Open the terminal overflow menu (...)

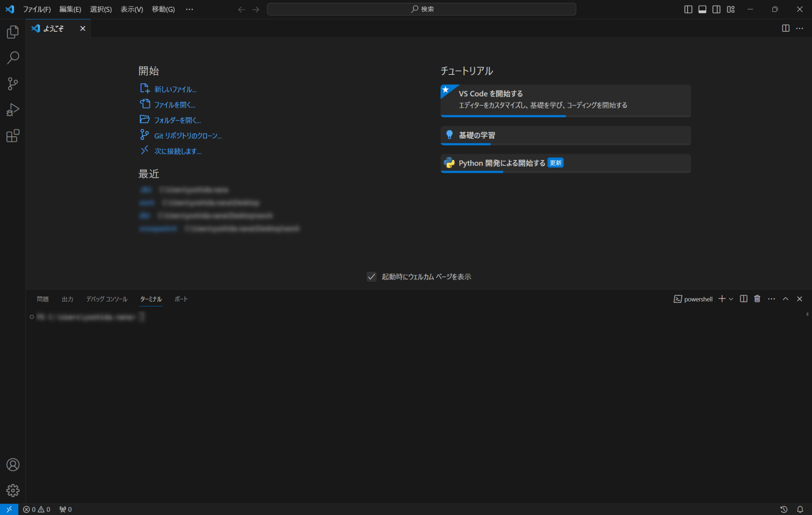772,299
